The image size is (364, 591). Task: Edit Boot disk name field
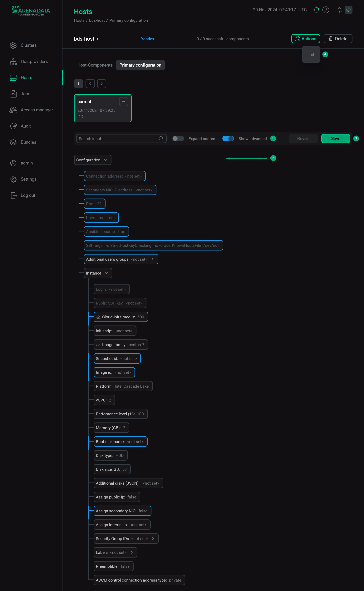120,442
